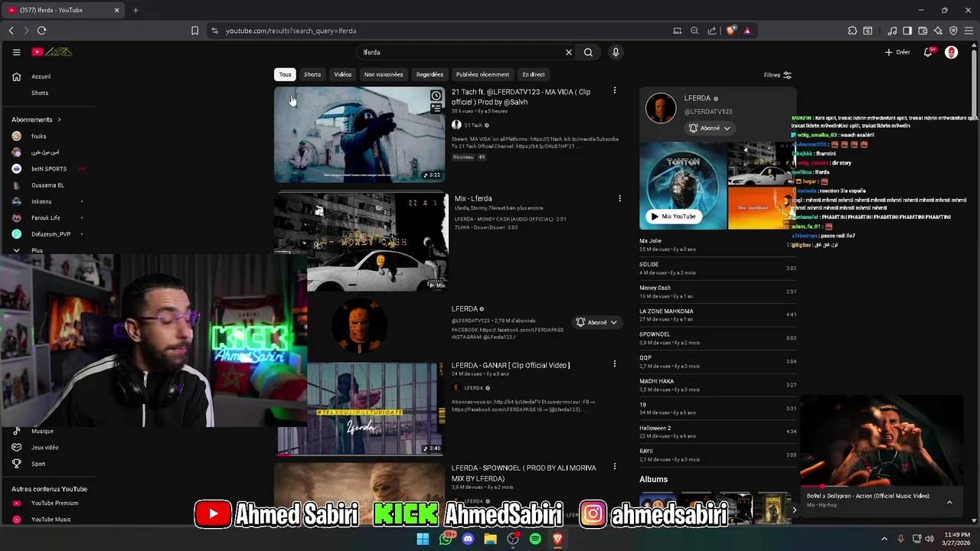Open more options for MA VIDA video
This screenshot has height=551, width=980.
click(614, 91)
